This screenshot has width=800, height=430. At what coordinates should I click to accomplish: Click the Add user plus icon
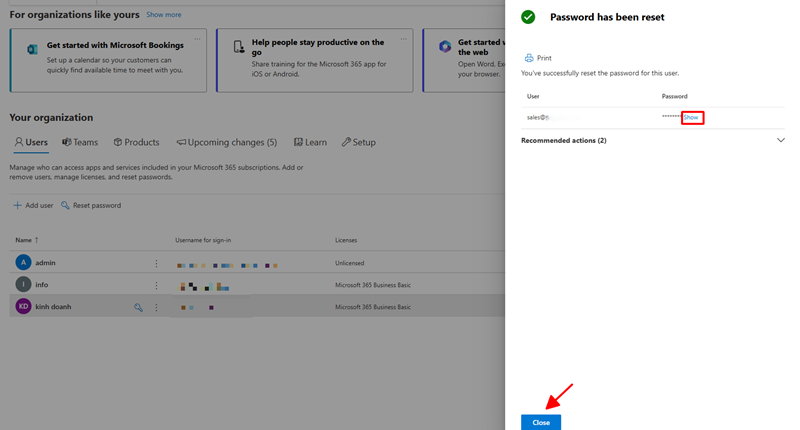pyautogui.click(x=17, y=205)
